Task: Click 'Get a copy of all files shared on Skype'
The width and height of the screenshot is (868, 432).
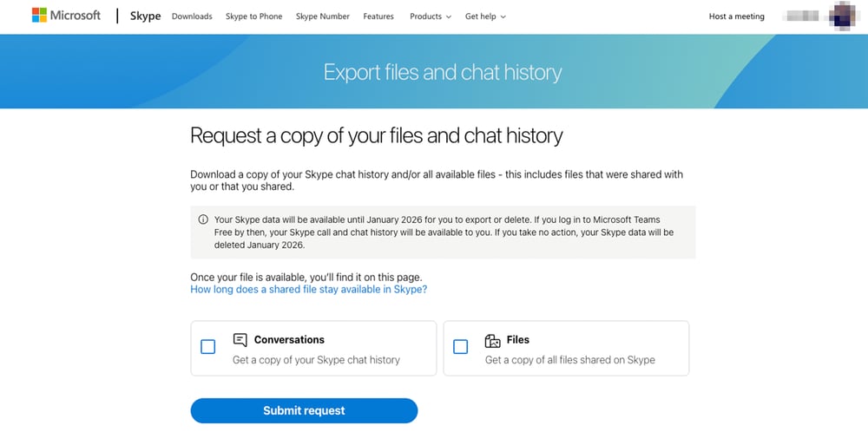Action: pos(570,360)
